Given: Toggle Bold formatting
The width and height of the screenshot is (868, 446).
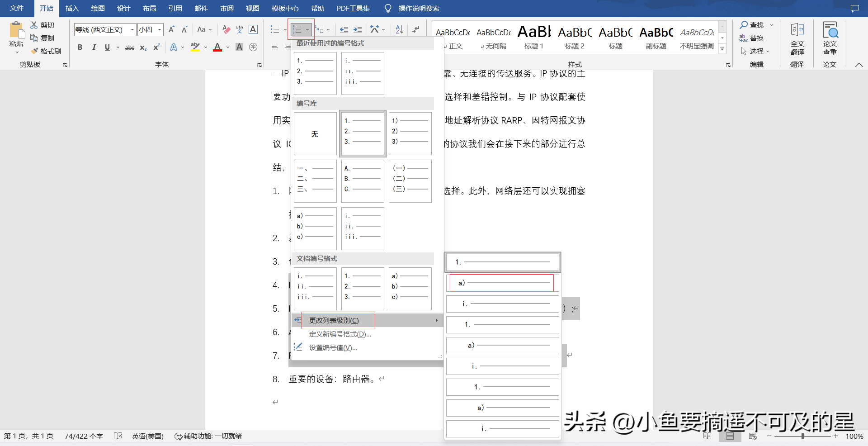Looking at the screenshot, I should 80,47.
